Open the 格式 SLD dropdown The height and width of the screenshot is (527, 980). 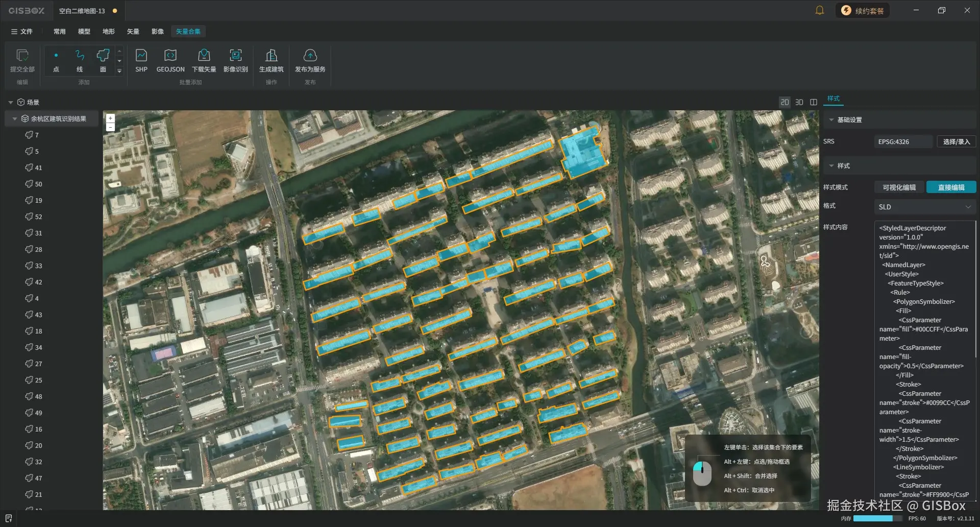tap(925, 207)
